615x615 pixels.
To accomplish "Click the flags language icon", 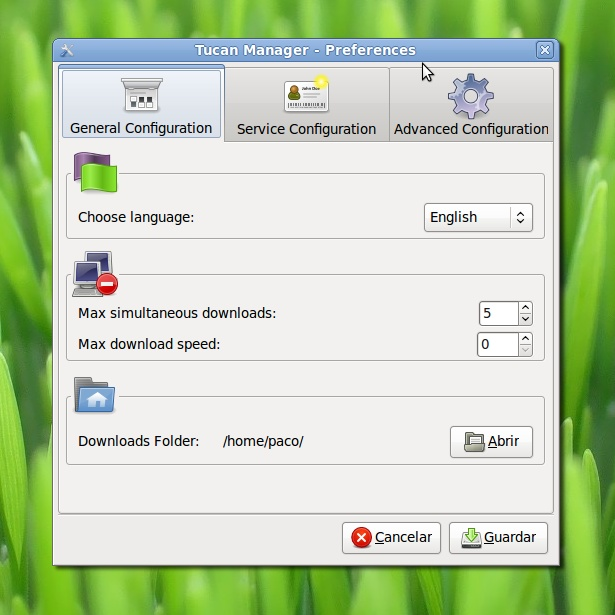I will (96, 172).
